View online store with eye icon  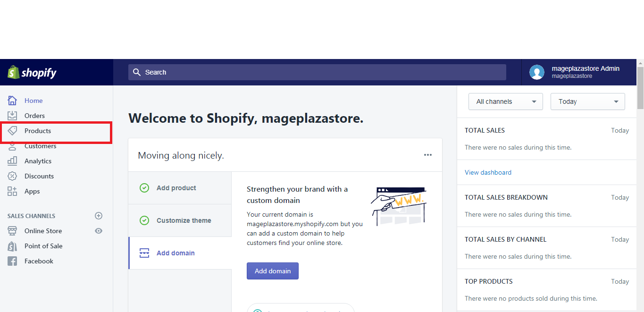tap(99, 231)
